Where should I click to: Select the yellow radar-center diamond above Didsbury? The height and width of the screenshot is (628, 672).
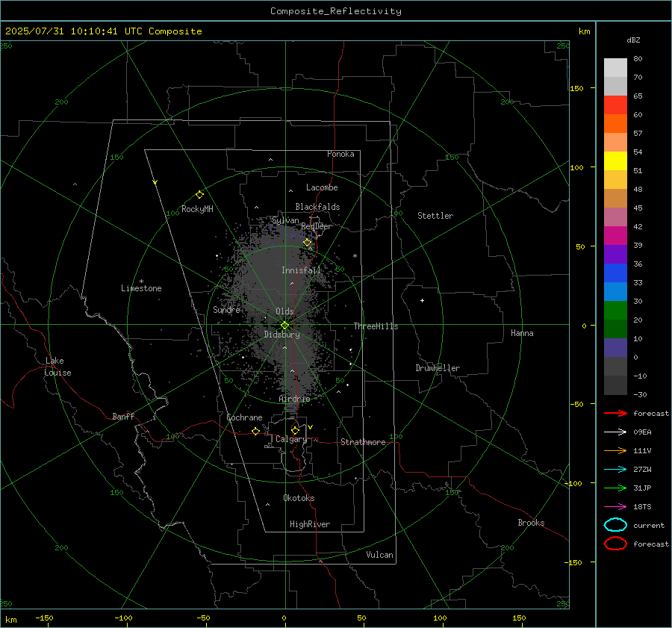point(284,326)
